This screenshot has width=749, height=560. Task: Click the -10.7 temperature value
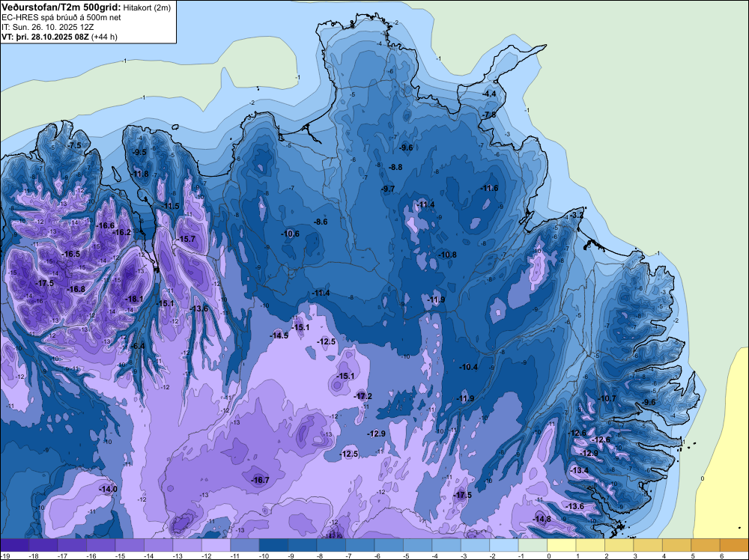[607, 398]
